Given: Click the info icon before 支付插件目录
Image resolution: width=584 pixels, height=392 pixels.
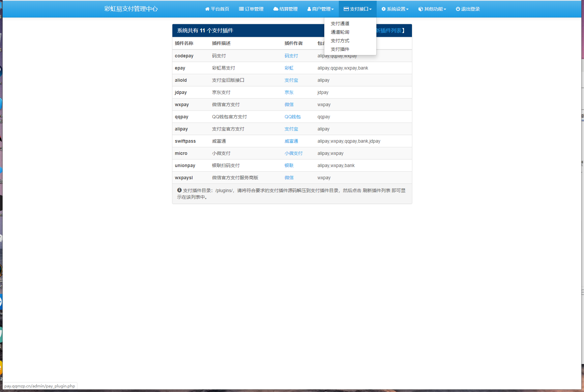Looking at the screenshot, I should (x=179, y=190).
